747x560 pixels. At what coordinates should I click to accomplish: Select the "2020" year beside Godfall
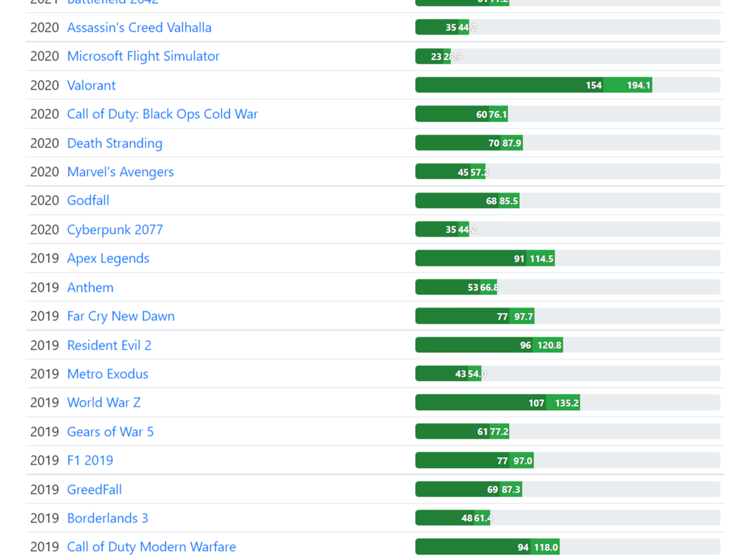click(x=44, y=201)
